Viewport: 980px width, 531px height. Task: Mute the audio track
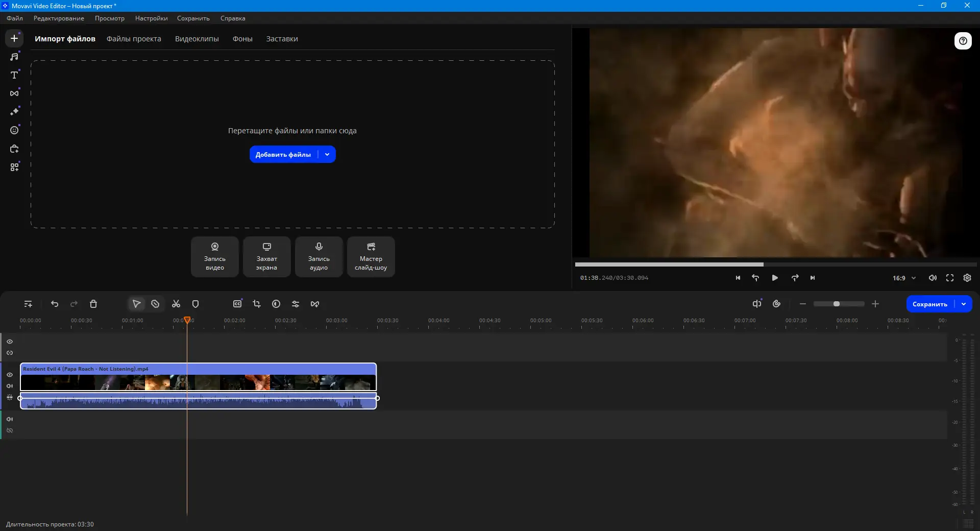pos(10,419)
